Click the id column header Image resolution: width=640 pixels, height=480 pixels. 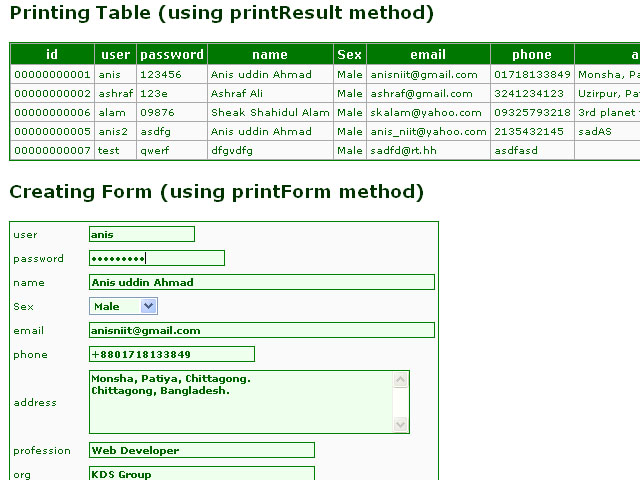[x=52, y=55]
